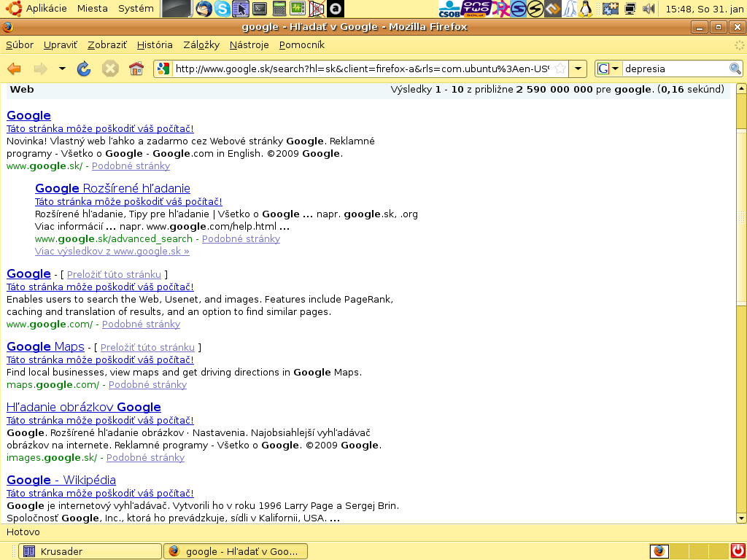The height and width of the screenshot is (560, 747).
Task: Click the stop loading button
Action: pos(110,69)
